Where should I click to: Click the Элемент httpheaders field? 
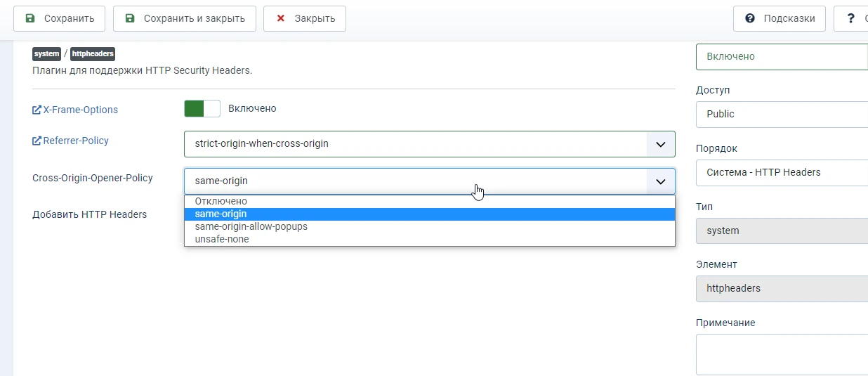(x=782, y=288)
